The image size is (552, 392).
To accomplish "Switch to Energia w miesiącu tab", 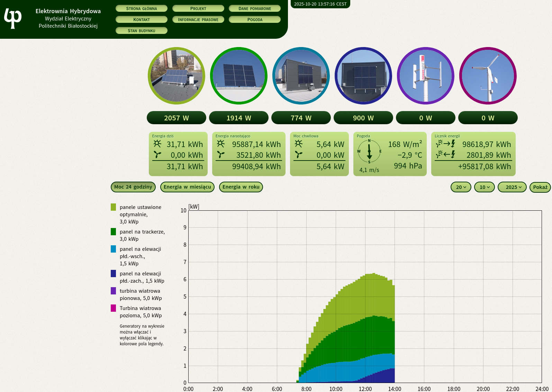I will pos(187,187).
